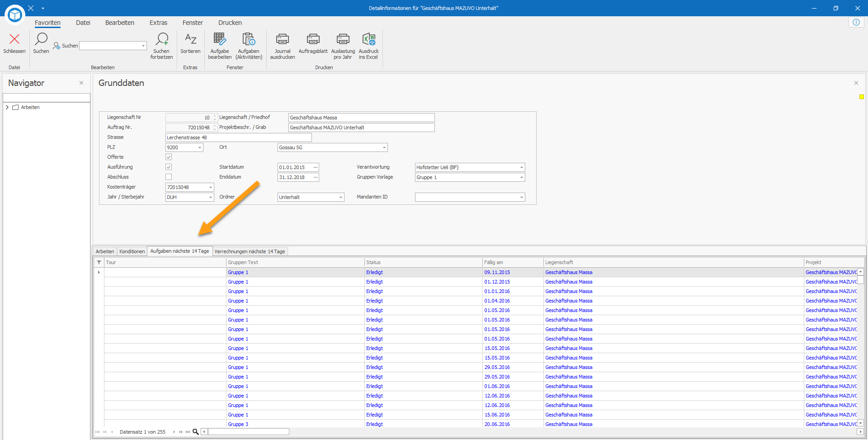Click the Liegenschaft / Friedhof field

(361, 118)
